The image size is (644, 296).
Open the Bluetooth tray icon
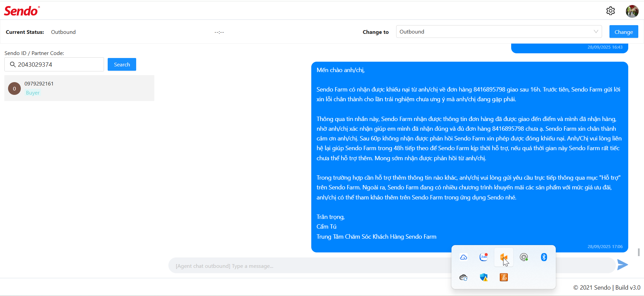[544, 257]
